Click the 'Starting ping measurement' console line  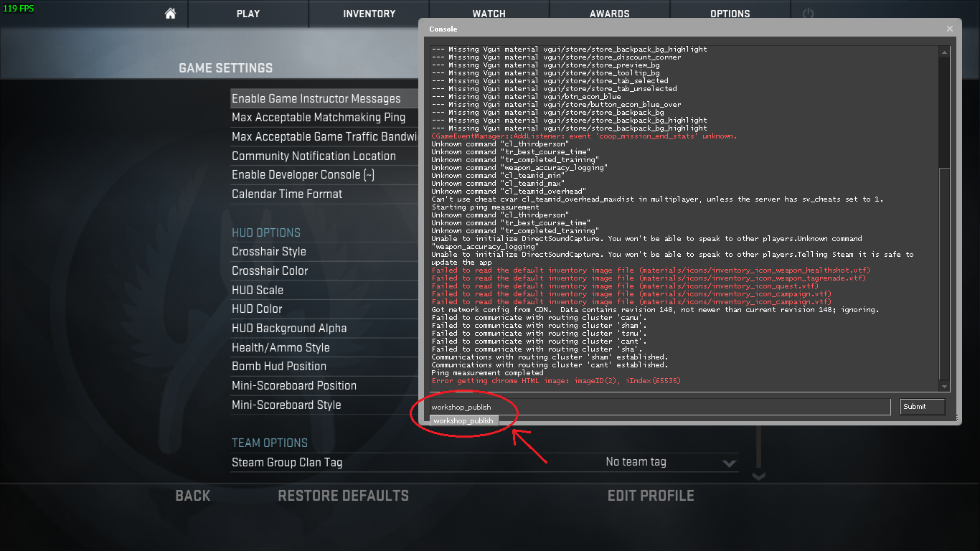tap(485, 207)
